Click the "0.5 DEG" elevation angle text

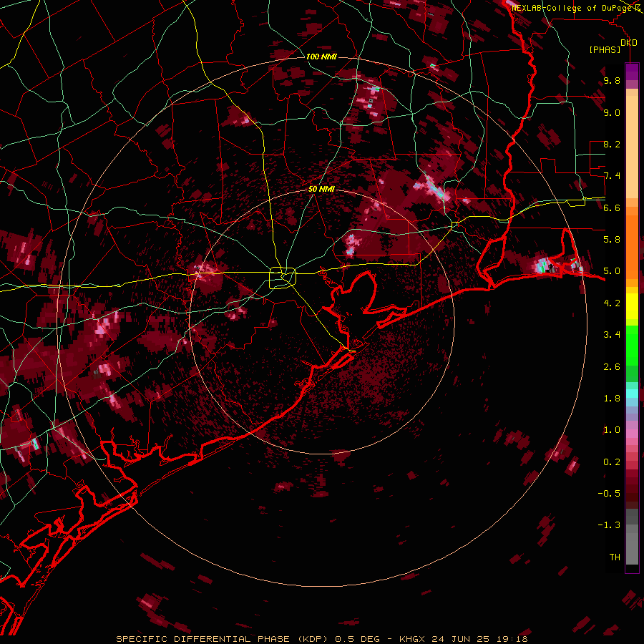pos(358,639)
